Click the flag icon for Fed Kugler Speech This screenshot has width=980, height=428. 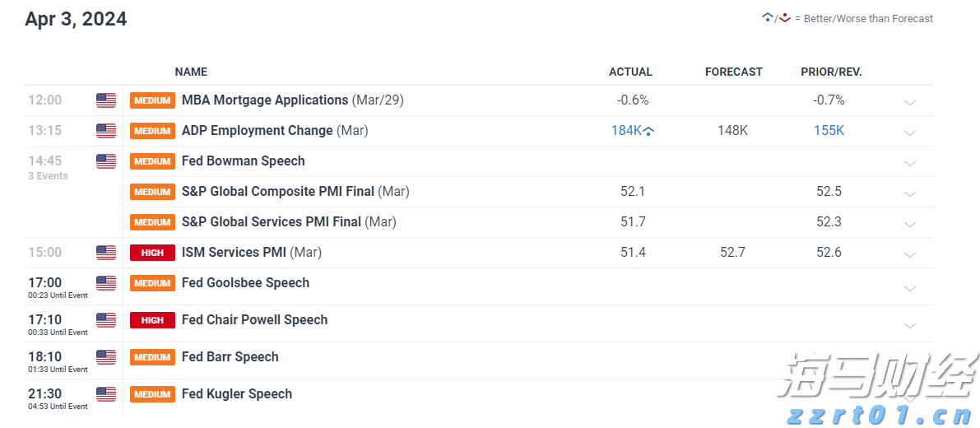click(106, 394)
